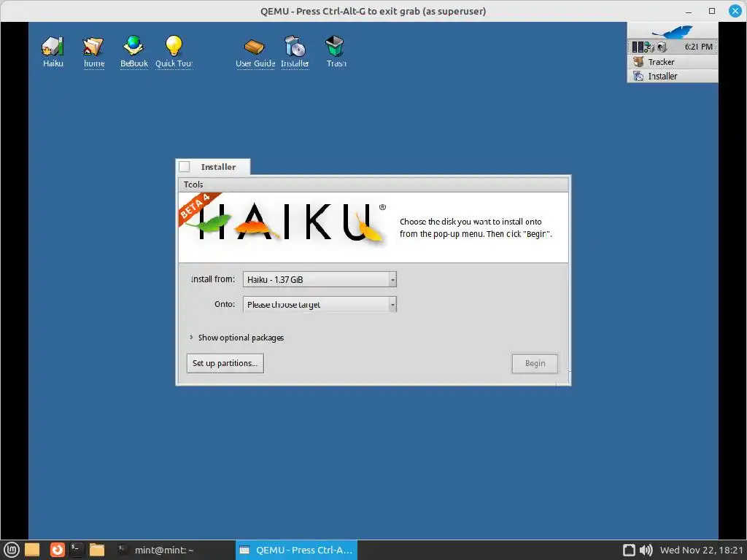Click the show desktop folder icon in taskbar
The height and width of the screenshot is (560, 747).
[32, 550]
